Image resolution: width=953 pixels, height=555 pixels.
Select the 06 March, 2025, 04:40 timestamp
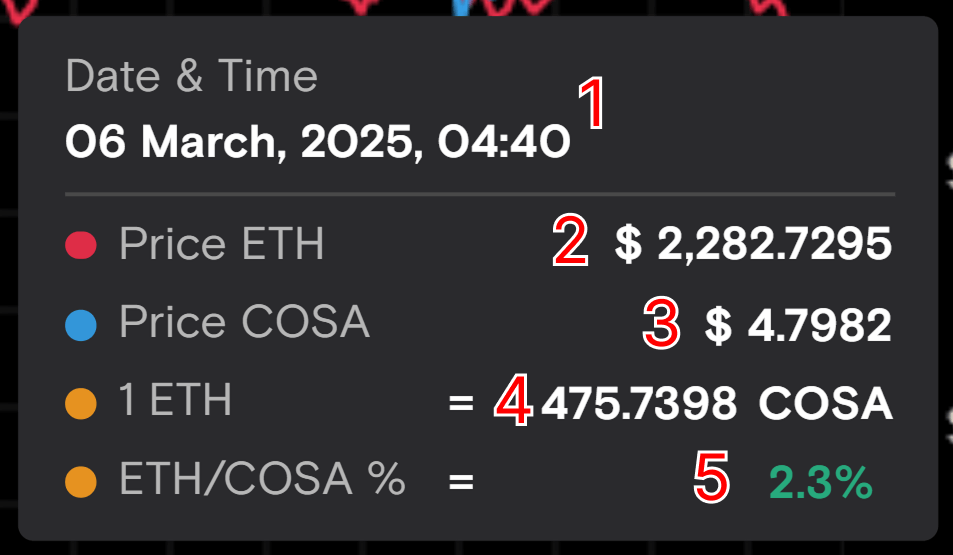tap(317, 144)
